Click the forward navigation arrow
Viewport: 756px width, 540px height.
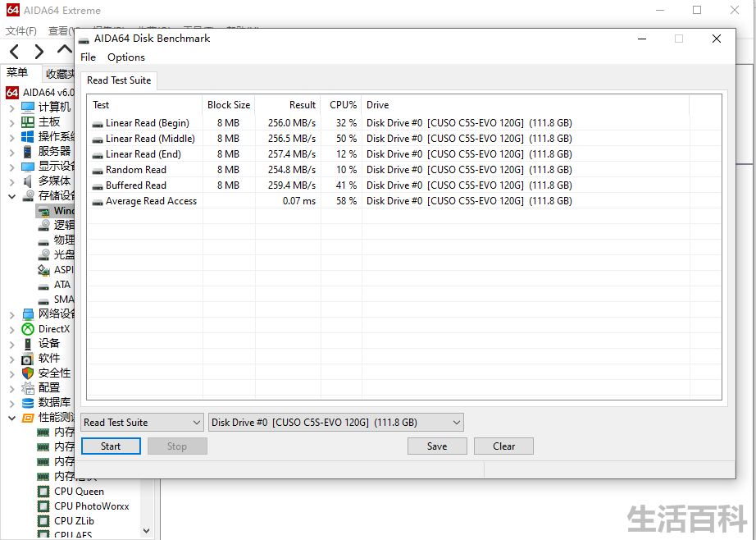tap(39, 51)
